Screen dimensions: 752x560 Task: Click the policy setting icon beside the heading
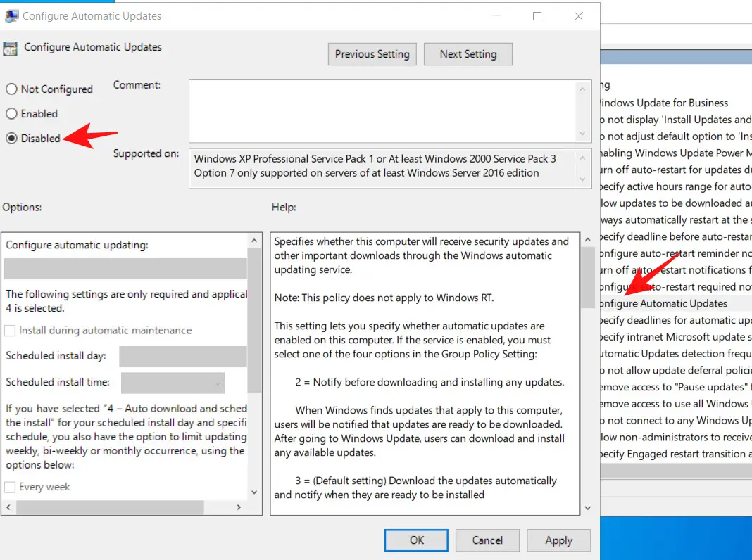point(10,49)
